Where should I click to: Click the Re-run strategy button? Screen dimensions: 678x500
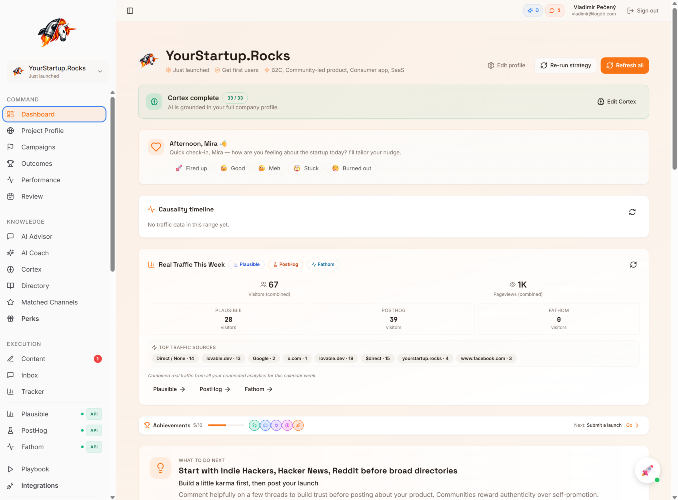pos(564,65)
